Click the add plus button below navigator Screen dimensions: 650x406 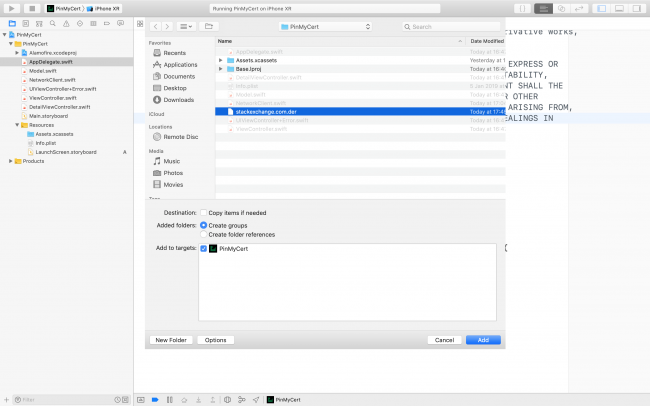[6, 400]
